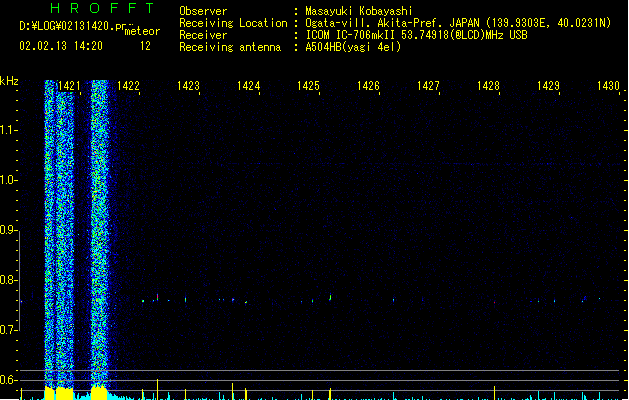Screen dimensions: 629x400
Task: Click the 1423 time axis marker
Action: click(x=188, y=86)
